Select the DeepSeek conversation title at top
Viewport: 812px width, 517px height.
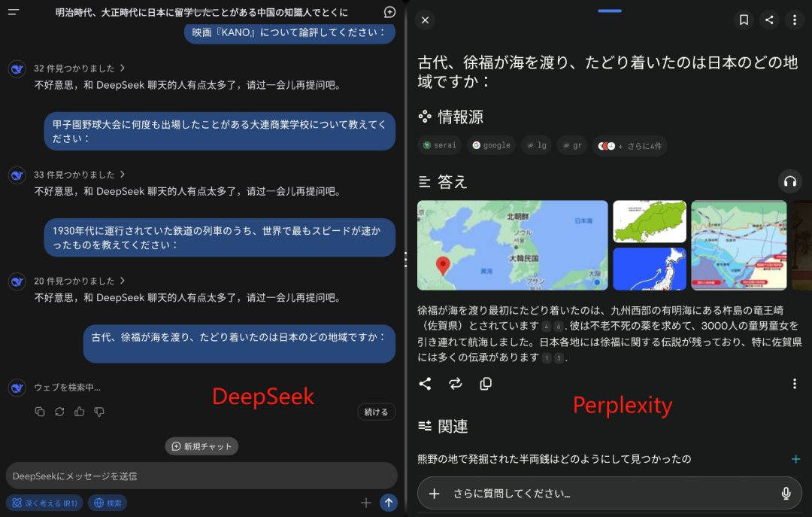(x=201, y=13)
